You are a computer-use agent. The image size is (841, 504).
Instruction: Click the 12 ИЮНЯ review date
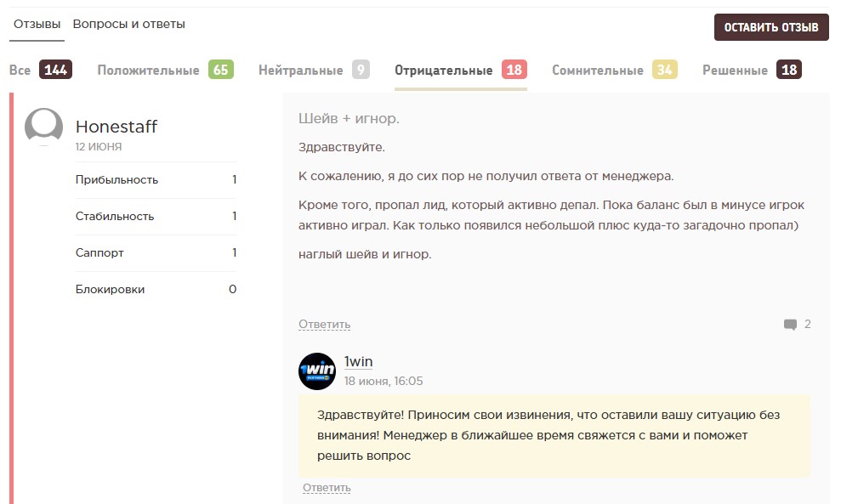pyautogui.click(x=99, y=146)
